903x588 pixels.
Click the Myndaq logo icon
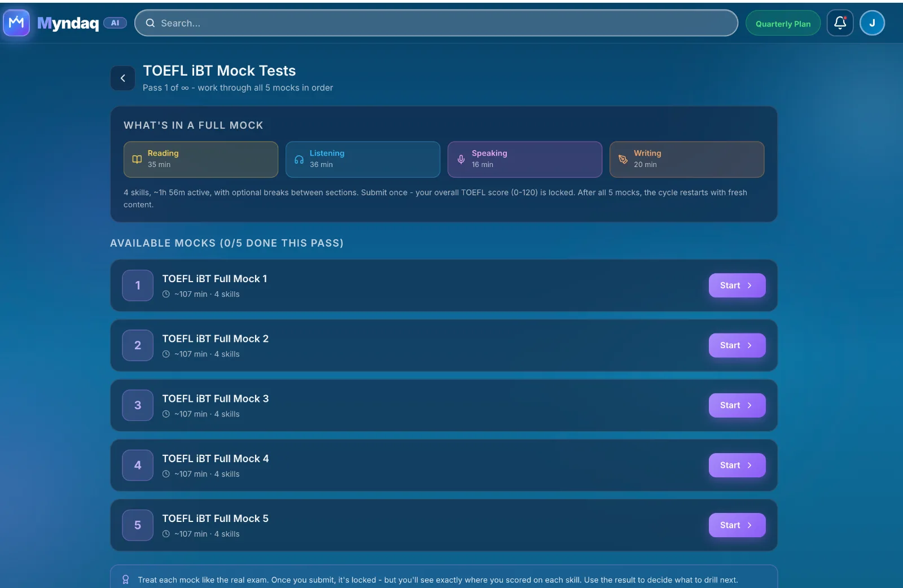16,23
